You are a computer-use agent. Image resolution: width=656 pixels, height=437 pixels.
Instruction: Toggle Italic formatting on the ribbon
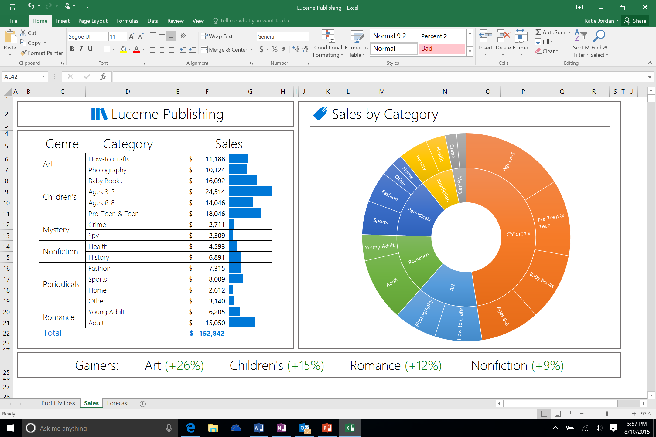point(80,50)
